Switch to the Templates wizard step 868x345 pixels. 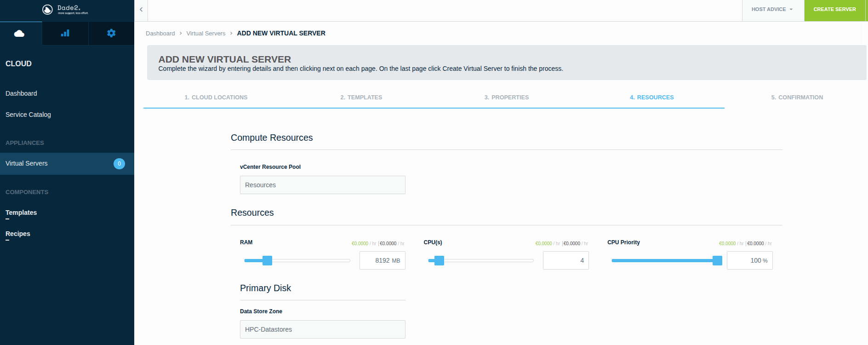coord(361,98)
